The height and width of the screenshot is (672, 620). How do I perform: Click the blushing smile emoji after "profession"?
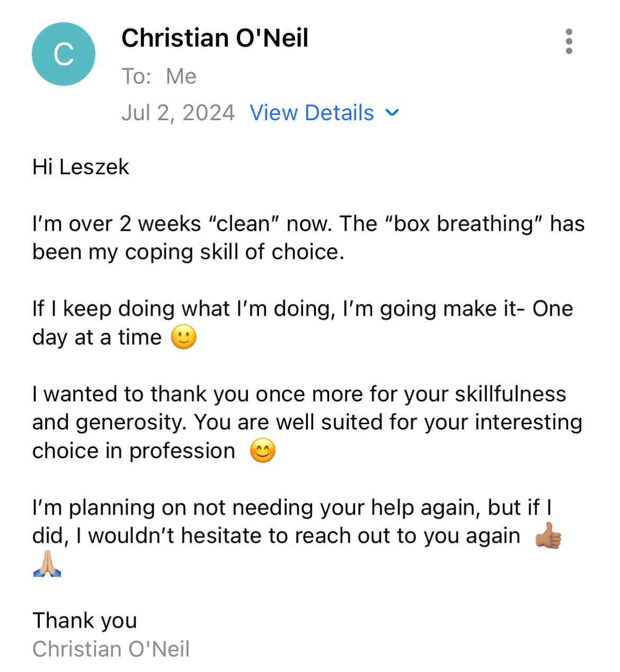click(263, 451)
